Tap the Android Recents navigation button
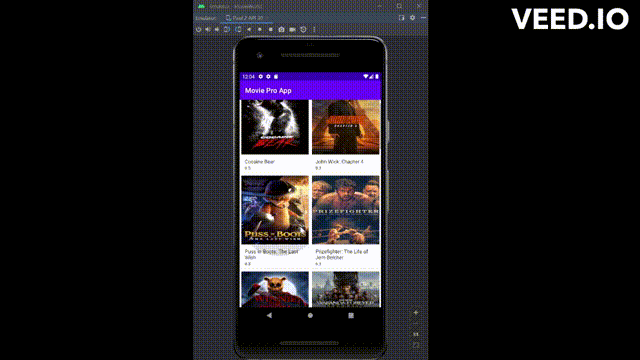 point(351,316)
